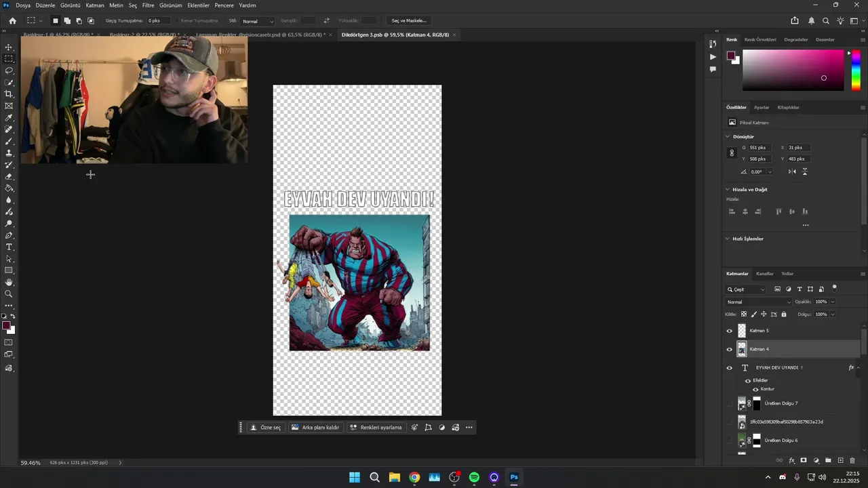The image size is (868, 488).
Task: Toggle link width and height chain
Action: pos(732,153)
